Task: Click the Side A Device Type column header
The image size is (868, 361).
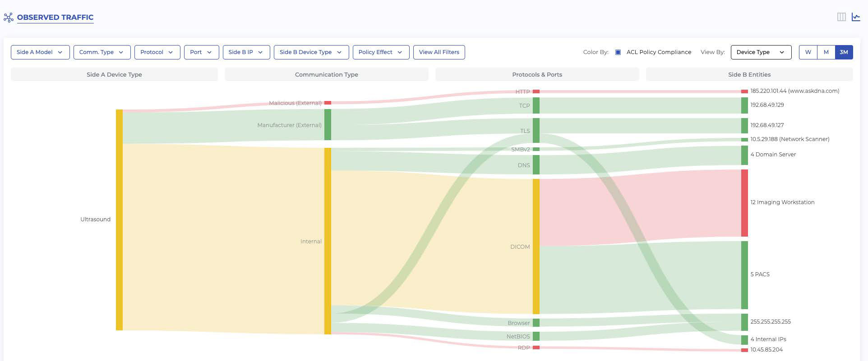Action: 114,74
